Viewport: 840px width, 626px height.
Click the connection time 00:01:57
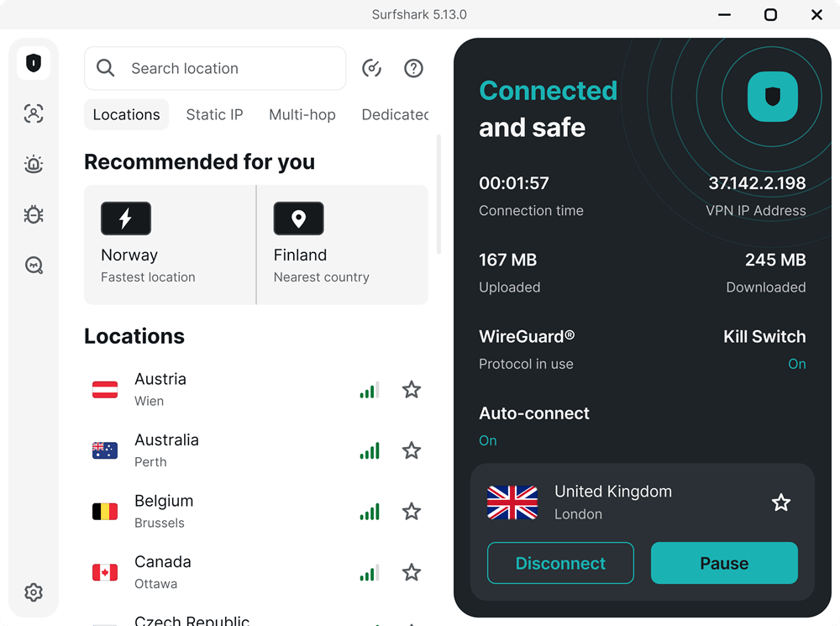514,183
